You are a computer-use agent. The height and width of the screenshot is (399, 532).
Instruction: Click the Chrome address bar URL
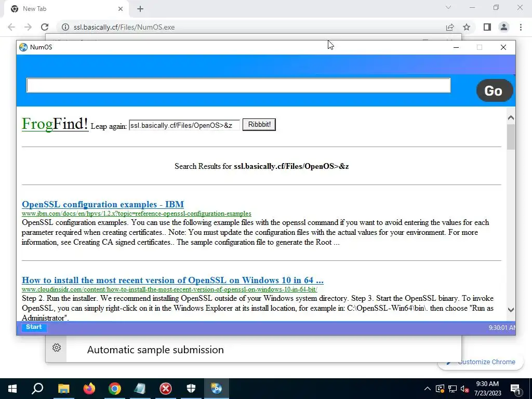coord(124,27)
